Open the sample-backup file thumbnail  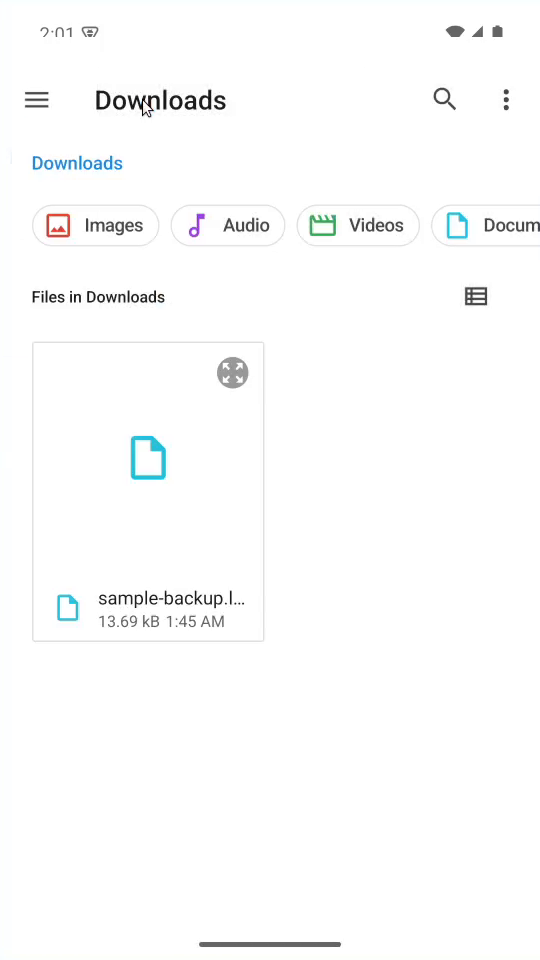pyautogui.click(x=148, y=457)
